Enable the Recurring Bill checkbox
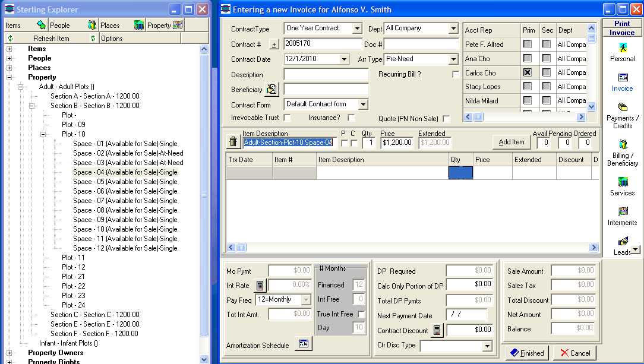The width and height of the screenshot is (644, 364). click(456, 75)
